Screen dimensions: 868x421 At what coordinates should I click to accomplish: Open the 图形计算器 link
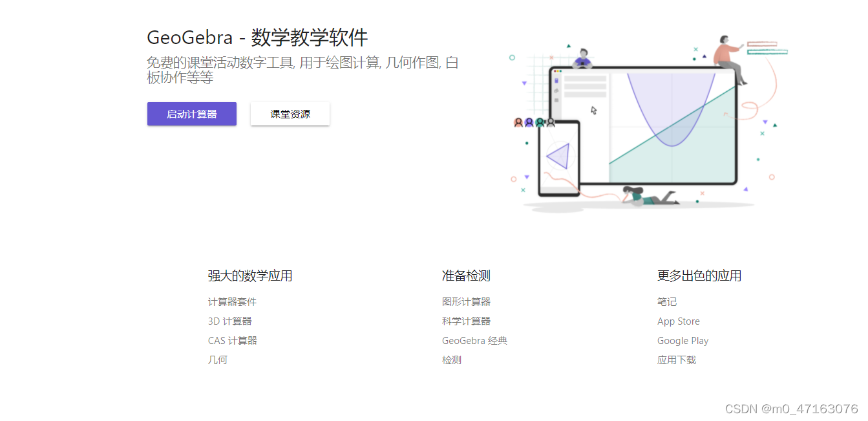point(466,302)
